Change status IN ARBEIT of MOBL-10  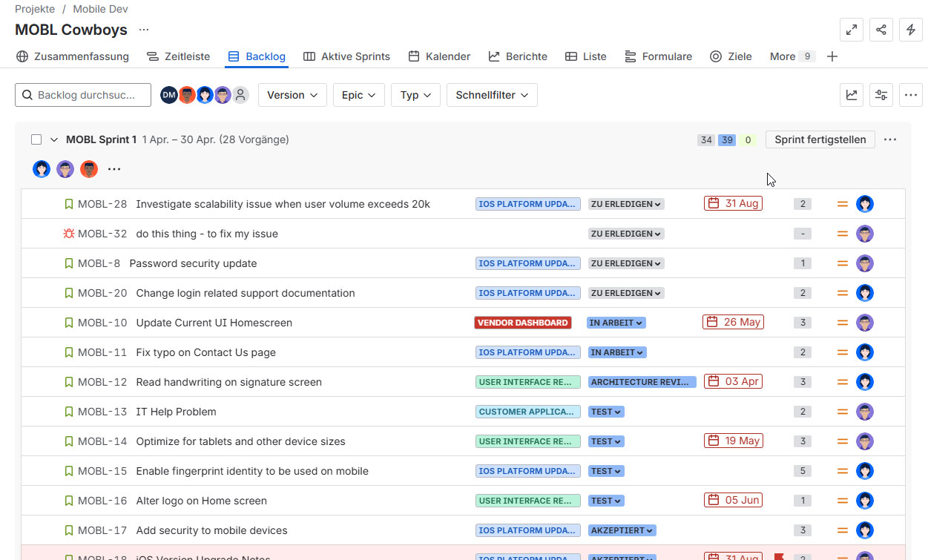616,323
